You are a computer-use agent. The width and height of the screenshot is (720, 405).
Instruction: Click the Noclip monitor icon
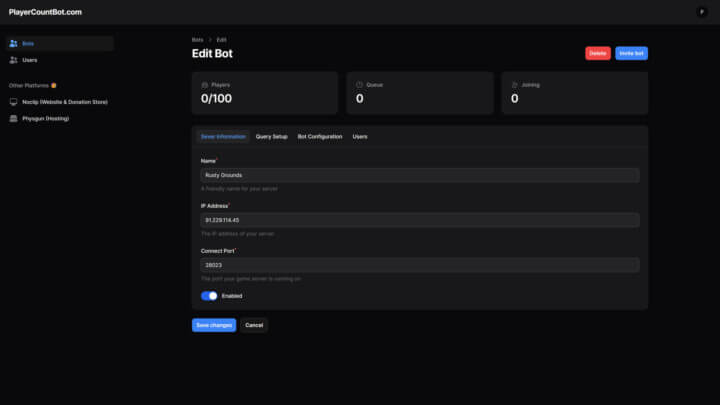pos(13,102)
